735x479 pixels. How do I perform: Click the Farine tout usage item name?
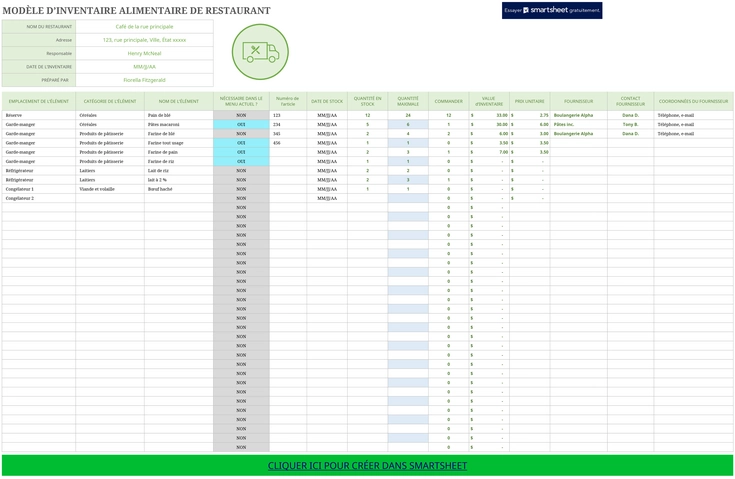click(179, 143)
